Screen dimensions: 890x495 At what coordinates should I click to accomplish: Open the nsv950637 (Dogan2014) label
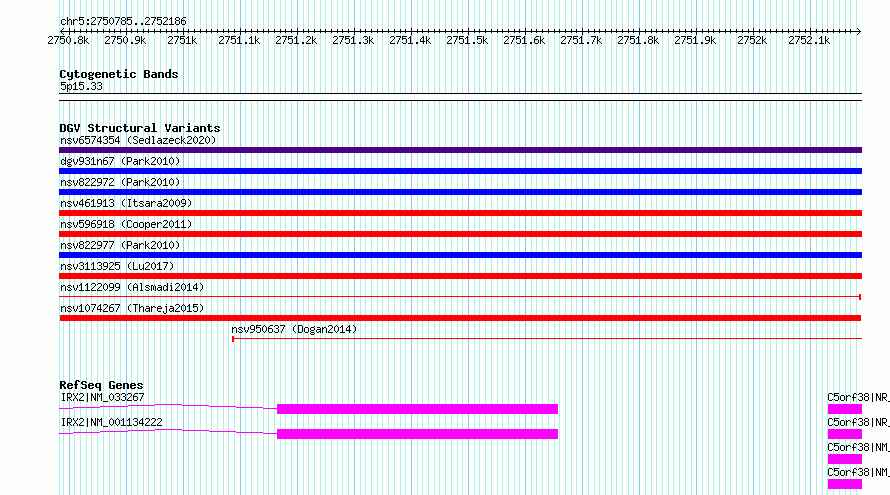tap(294, 329)
